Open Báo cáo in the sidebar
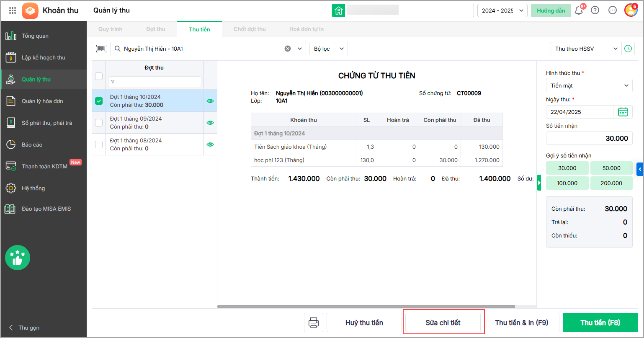 click(x=44, y=144)
